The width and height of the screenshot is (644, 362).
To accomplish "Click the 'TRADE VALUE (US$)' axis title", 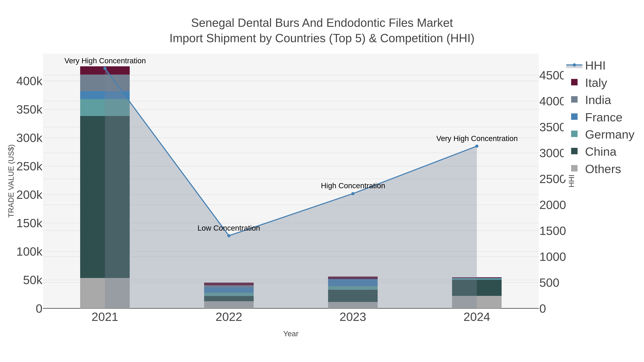I will [x=11, y=181].
